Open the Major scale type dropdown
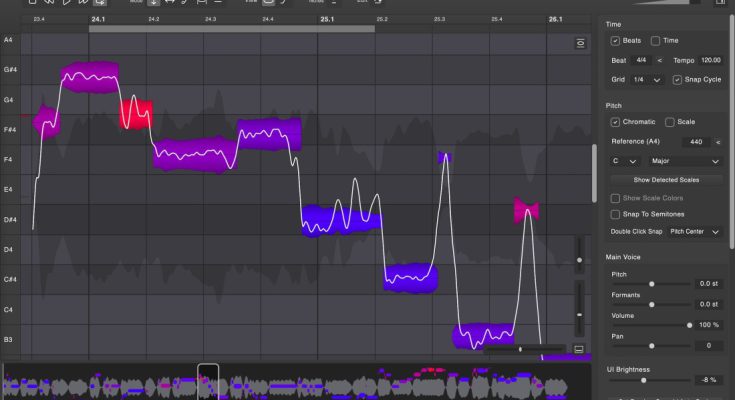This screenshot has width=735, height=400. 684,161
